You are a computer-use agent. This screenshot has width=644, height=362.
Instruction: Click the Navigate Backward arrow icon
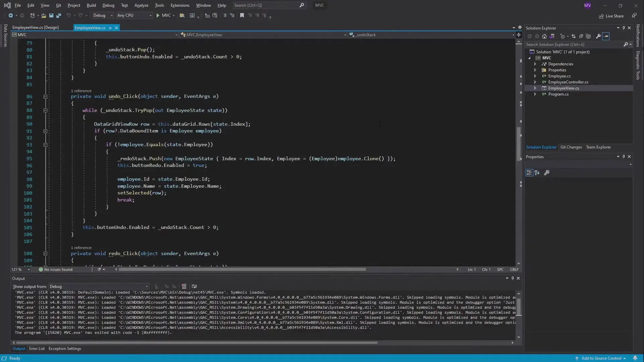pos(11,15)
